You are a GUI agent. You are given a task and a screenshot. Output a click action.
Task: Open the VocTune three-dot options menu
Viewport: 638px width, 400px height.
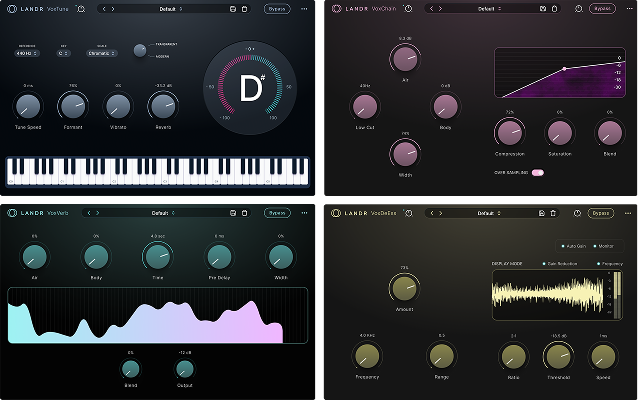[304, 9]
